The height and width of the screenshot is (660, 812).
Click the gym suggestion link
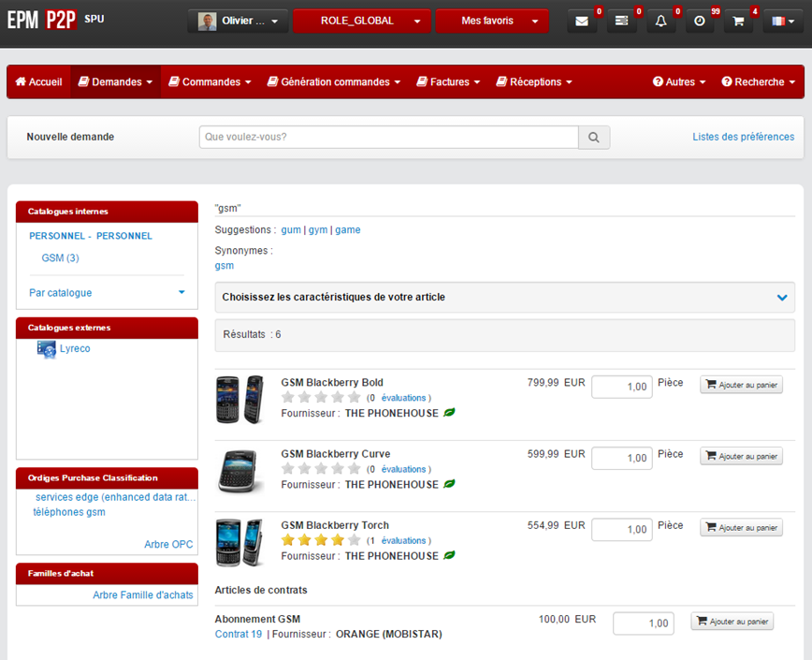tap(318, 229)
